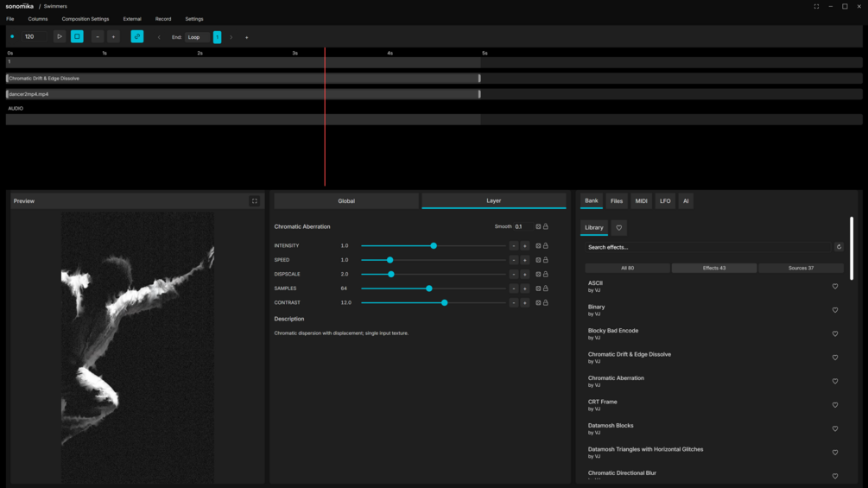Expand the Preview to fullscreen
868x488 pixels.
coord(255,201)
